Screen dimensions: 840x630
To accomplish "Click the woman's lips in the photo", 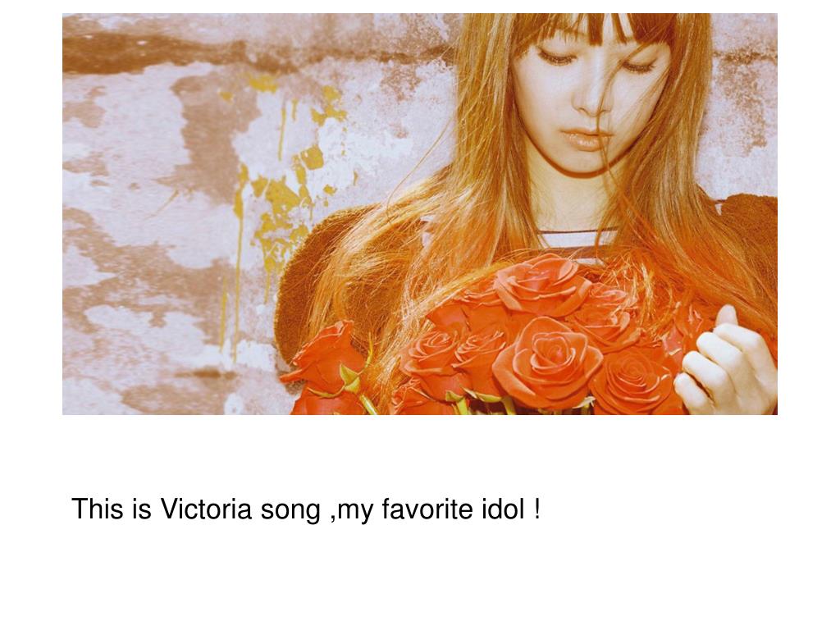I will click(x=585, y=139).
